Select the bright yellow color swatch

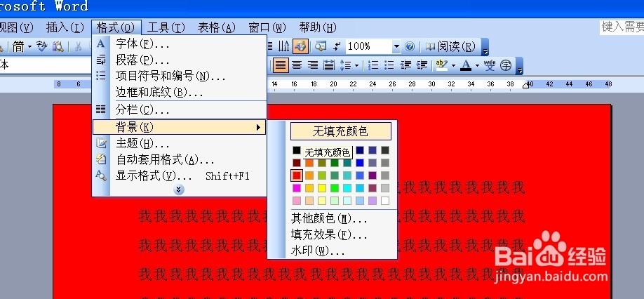(x=322, y=188)
